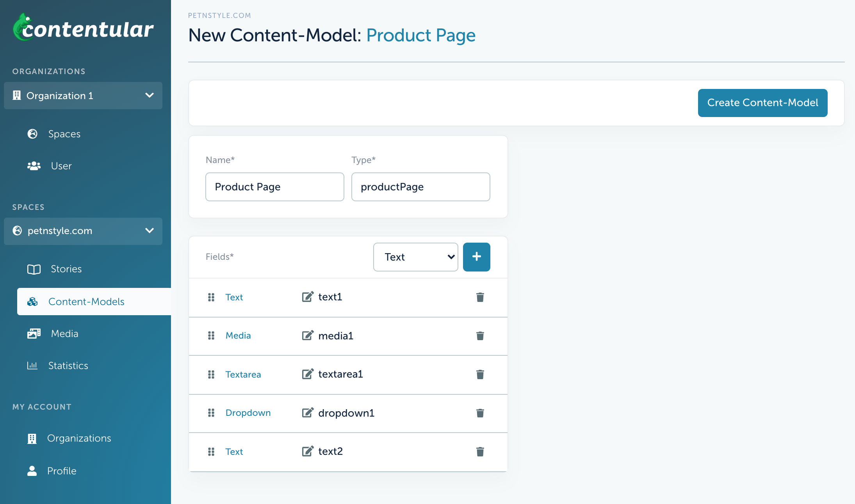Add field with the plus button
This screenshot has height=504, width=855.
pyautogui.click(x=477, y=257)
